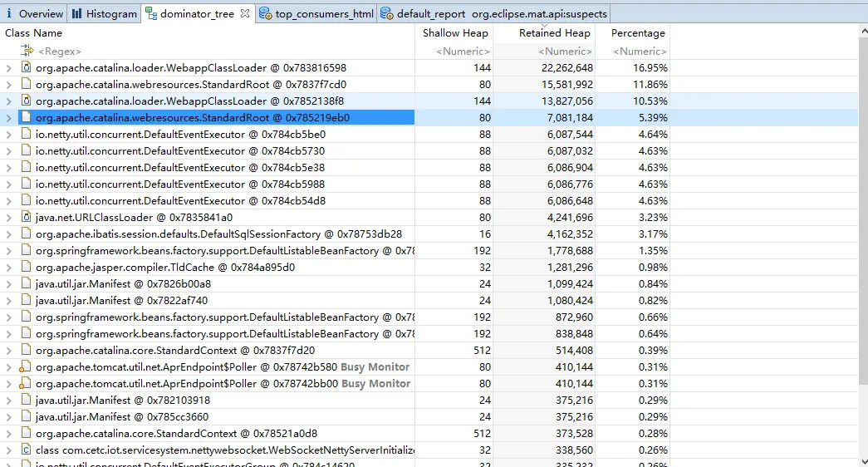
Task: Click the object icon of DefaultEventExecutor 0x784cb5730
Action: pyautogui.click(x=26, y=150)
